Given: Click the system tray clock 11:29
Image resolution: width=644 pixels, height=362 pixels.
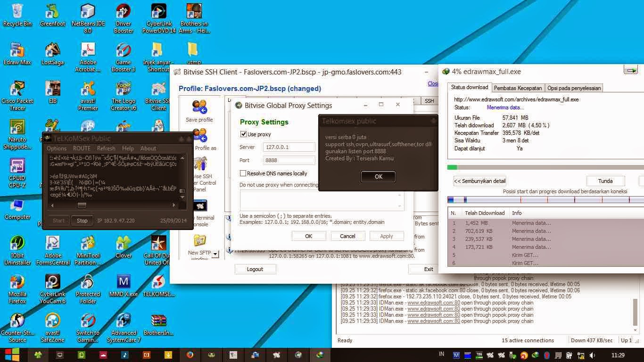Looking at the screenshot, I should tap(619, 355).
